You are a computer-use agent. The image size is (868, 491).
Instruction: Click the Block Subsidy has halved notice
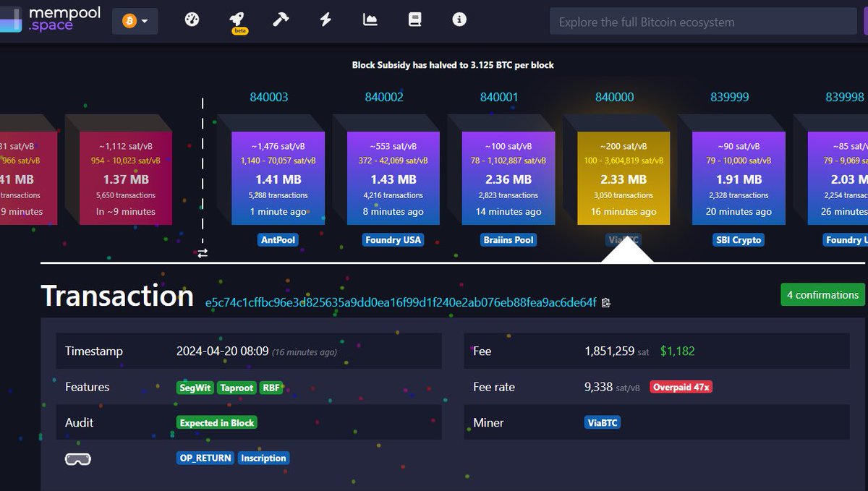pyautogui.click(x=453, y=65)
